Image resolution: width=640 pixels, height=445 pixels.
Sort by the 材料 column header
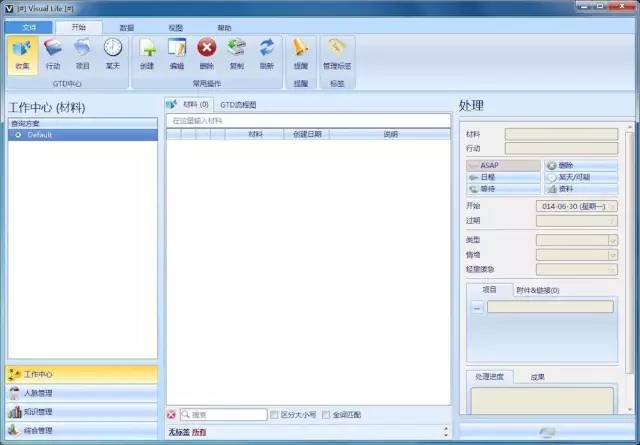pyautogui.click(x=254, y=134)
